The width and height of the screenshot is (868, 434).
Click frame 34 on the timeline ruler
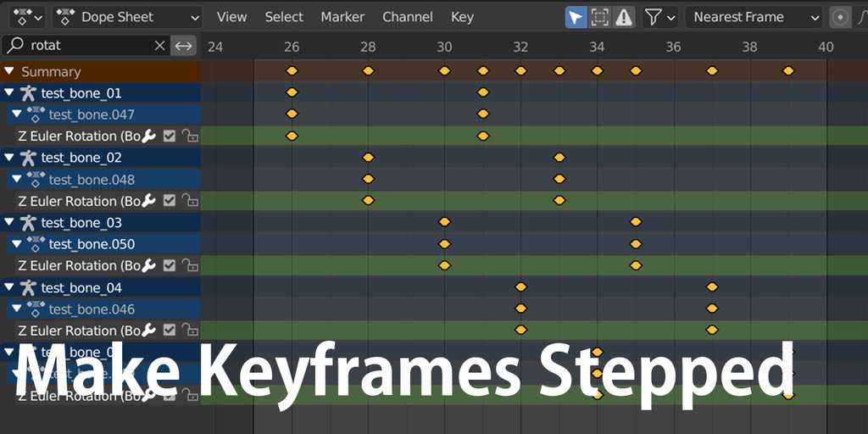[x=597, y=47]
